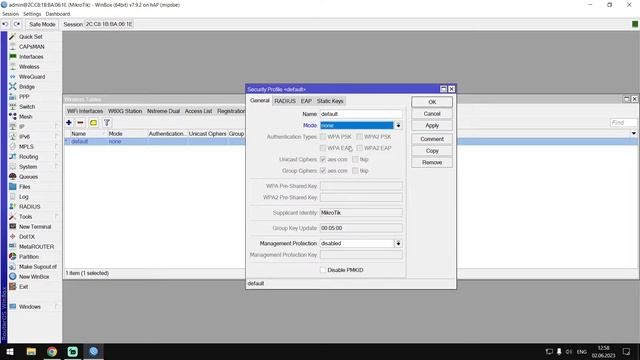The height and width of the screenshot is (360, 640).
Task: Switch to WiFi Interfaces tab
Action: (85, 111)
